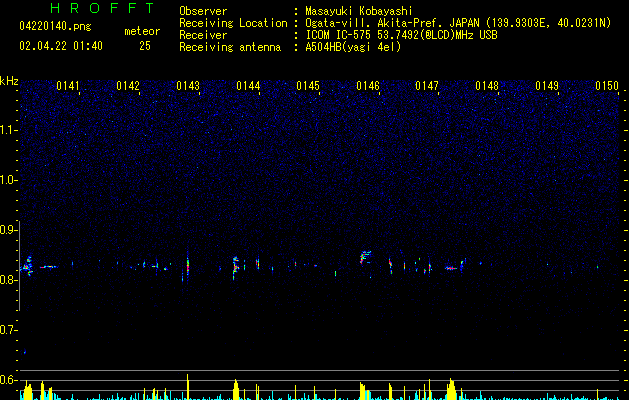Click the 0142 time marker

128,86
